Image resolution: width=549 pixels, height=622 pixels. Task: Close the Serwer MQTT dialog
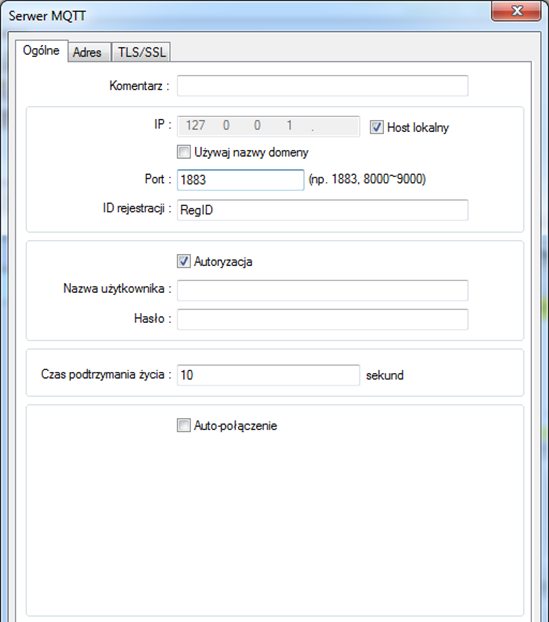[516, 11]
